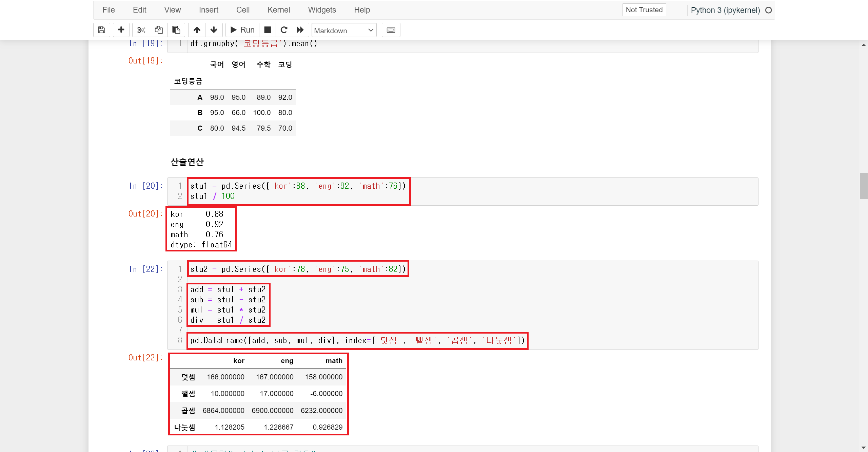This screenshot has height=452, width=868.
Task: Click the save and checkpoint icon
Action: 101,30
